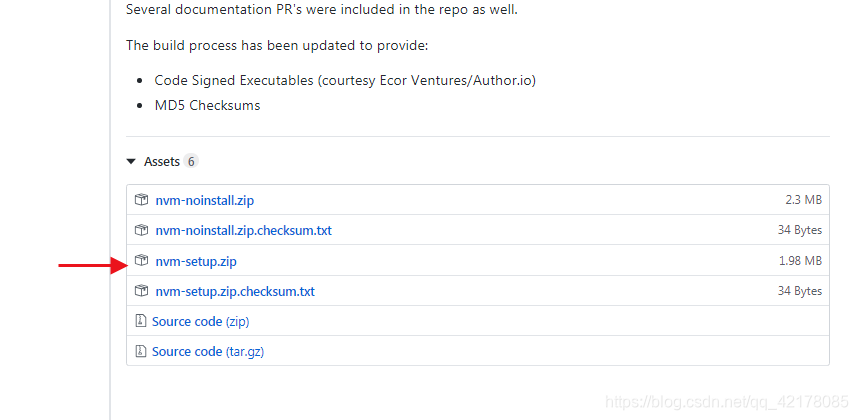This screenshot has height=420, width=858.
Task: Click the Assets section label
Action: click(162, 161)
